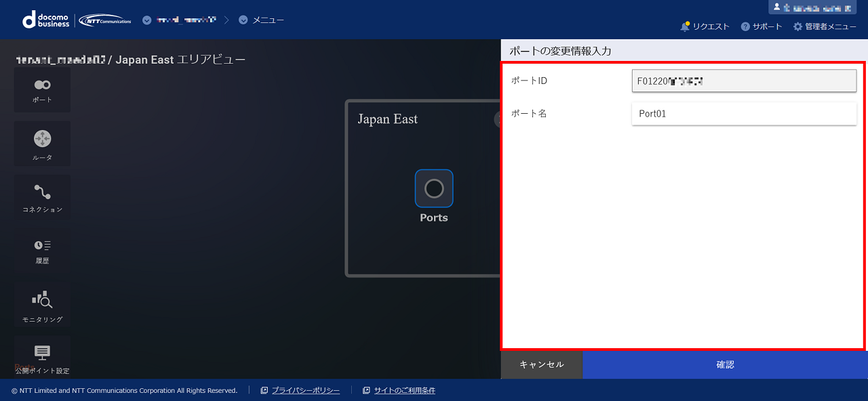Open the 履歴 (History) sidebar icon
Viewport: 868px width, 401px height.
click(x=42, y=249)
